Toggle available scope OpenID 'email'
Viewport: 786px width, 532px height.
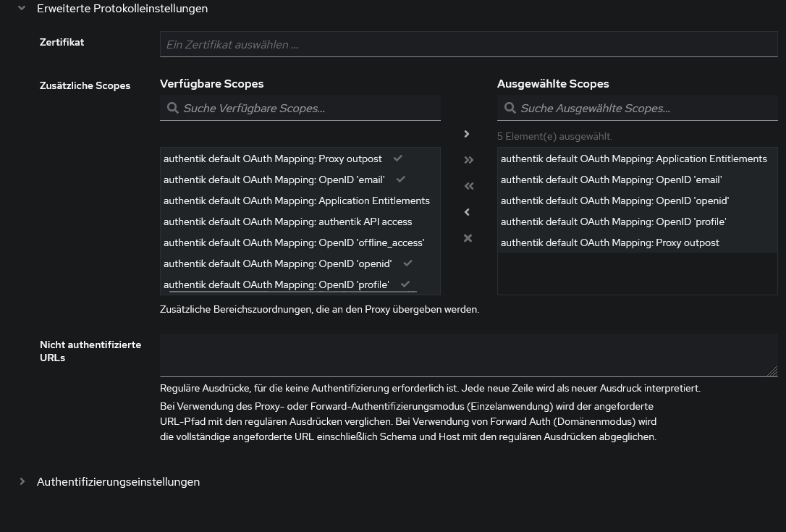pos(274,180)
